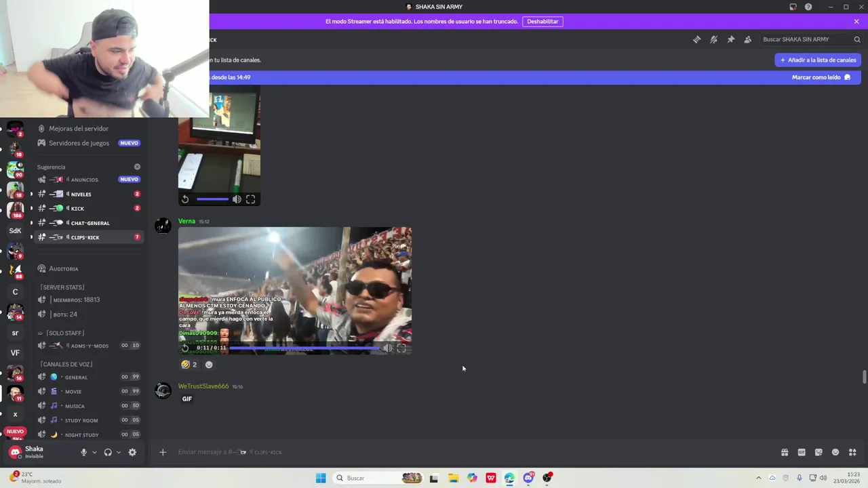Viewport: 868px width, 488px height.
Task: Click Deshabilitar streamer mode button
Action: pyautogui.click(x=542, y=21)
